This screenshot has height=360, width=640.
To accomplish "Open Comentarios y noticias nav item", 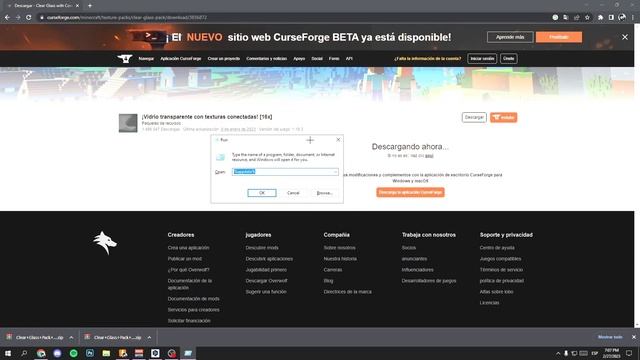I will coord(267,59).
